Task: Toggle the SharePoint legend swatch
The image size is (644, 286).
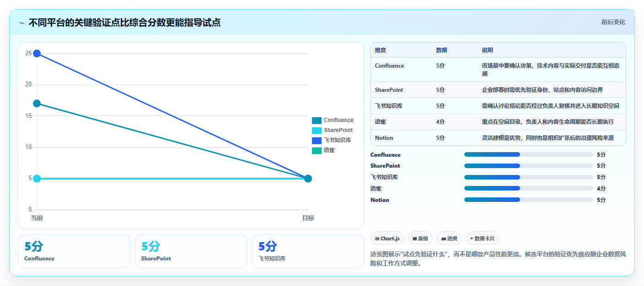Action: point(317,130)
